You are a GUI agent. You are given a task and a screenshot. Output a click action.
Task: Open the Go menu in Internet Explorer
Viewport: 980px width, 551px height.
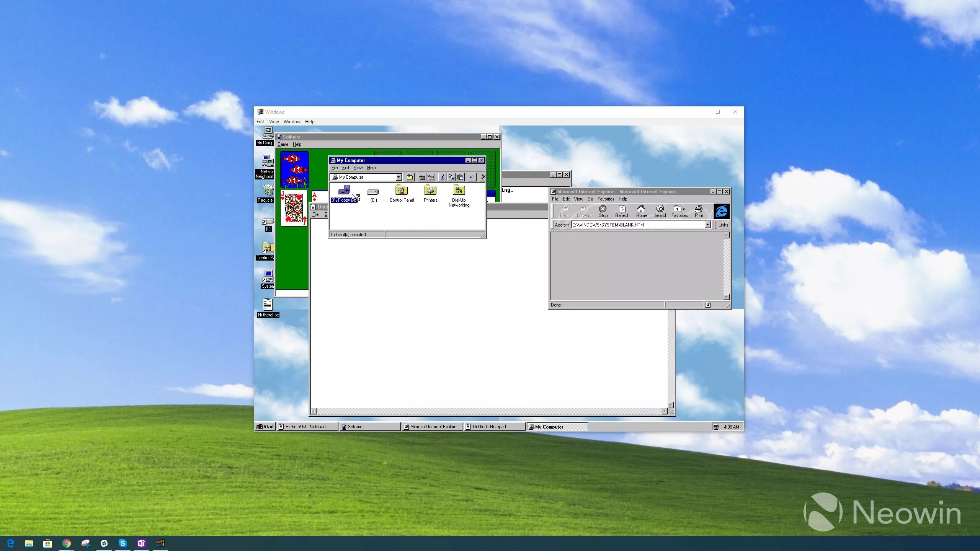(590, 199)
